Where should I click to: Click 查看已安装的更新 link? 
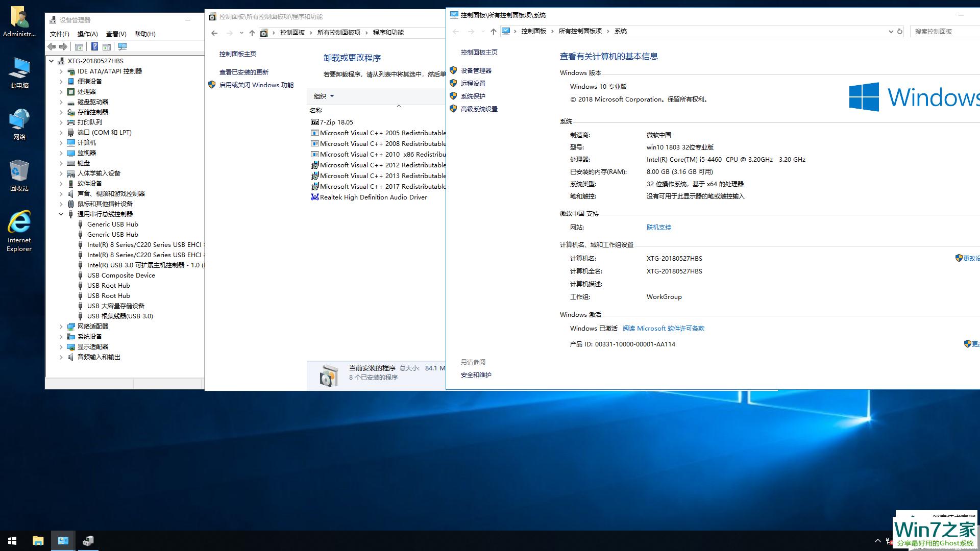pos(244,72)
